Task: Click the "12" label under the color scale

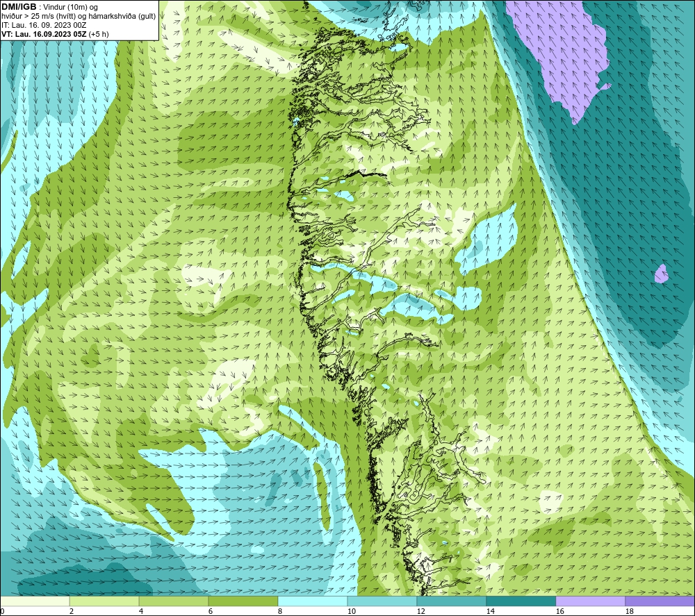Action: pos(421,612)
